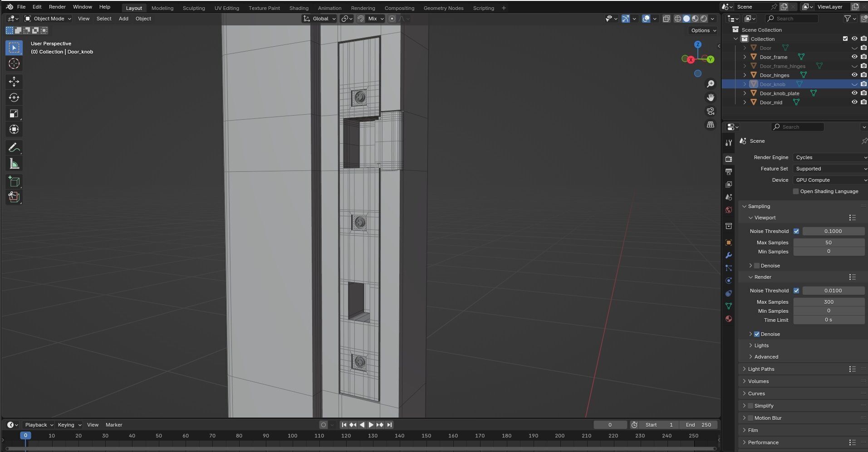Viewport: 868px width, 452px height.
Task: Toggle Collection exclude checkbox in outliner
Action: [845, 39]
